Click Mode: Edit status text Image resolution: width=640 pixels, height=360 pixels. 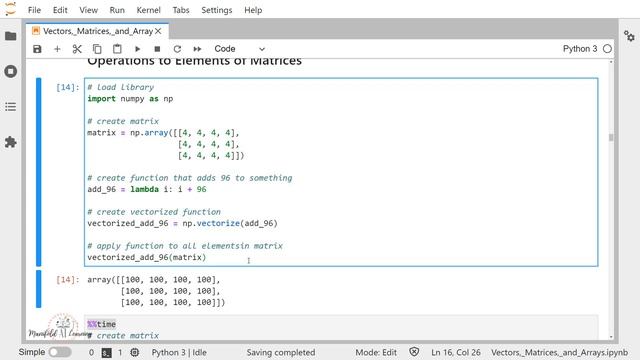click(376, 352)
